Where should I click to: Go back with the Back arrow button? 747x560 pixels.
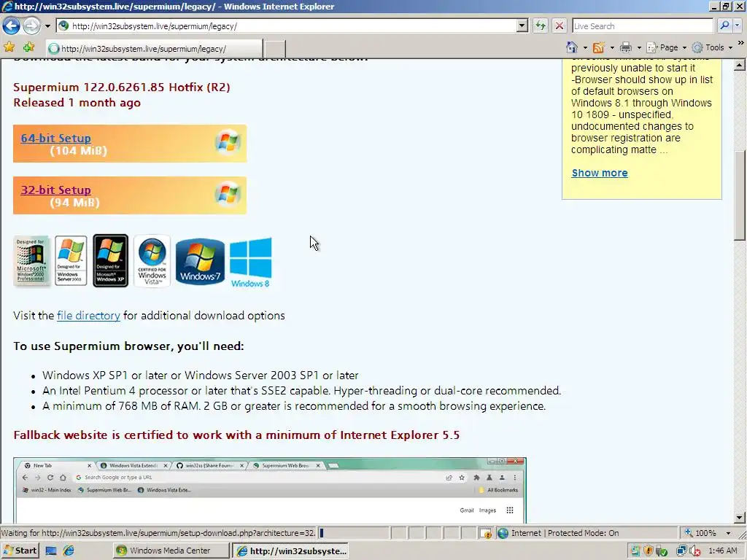(11, 26)
